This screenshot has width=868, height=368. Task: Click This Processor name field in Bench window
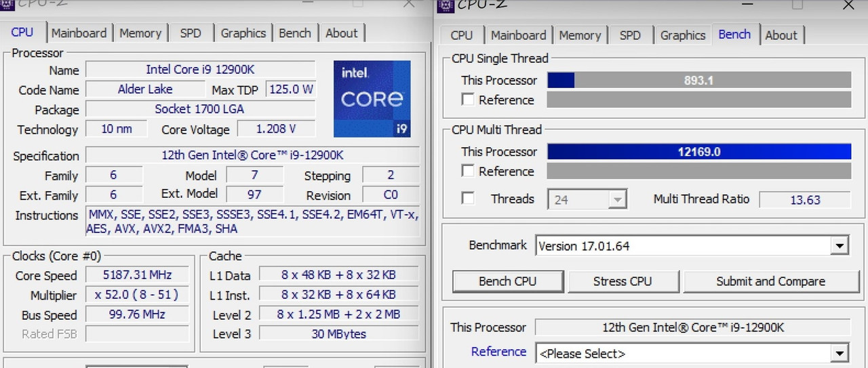click(x=692, y=327)
